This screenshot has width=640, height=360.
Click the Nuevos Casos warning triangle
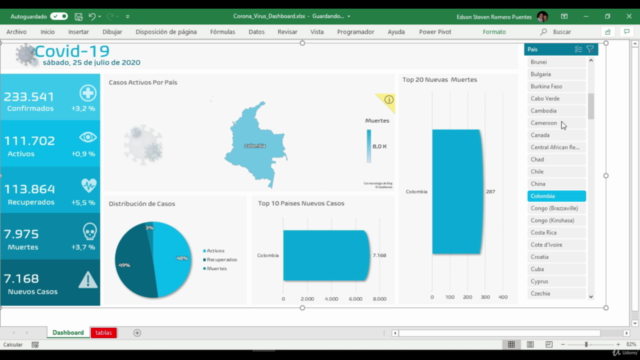[x=88, y=280]
